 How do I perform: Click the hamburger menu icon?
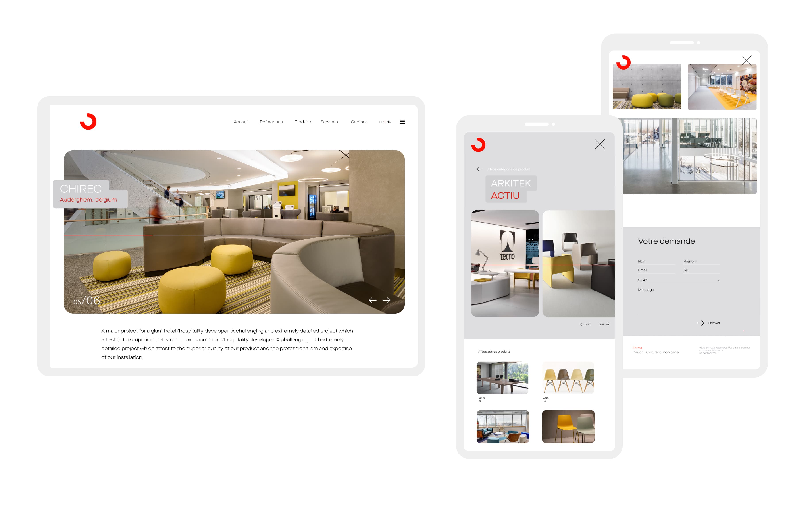[403, 122]
